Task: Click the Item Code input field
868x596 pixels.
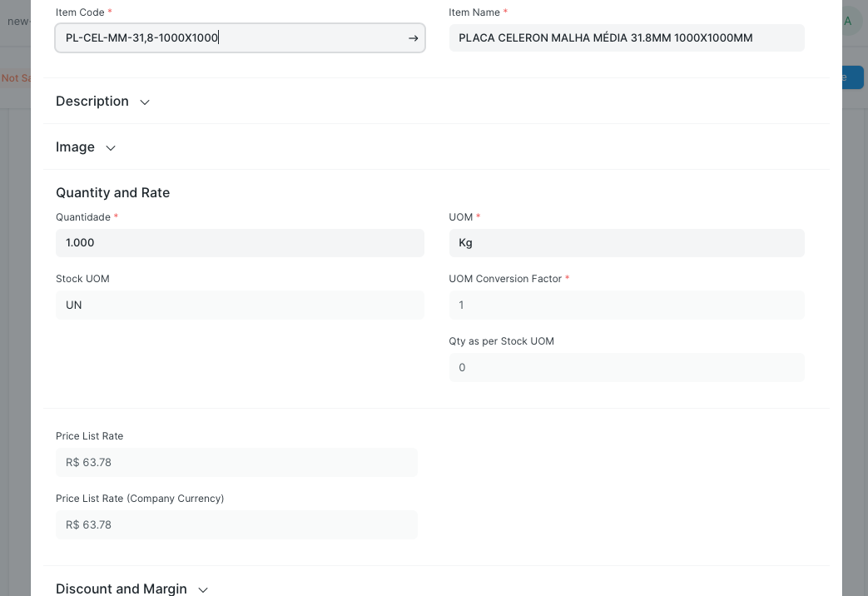Action: click(240, 37)
